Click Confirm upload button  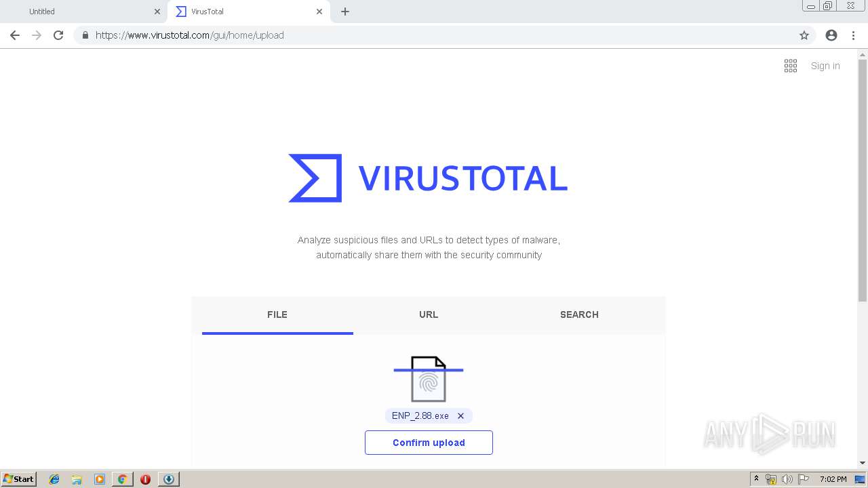tap(429, 443)
